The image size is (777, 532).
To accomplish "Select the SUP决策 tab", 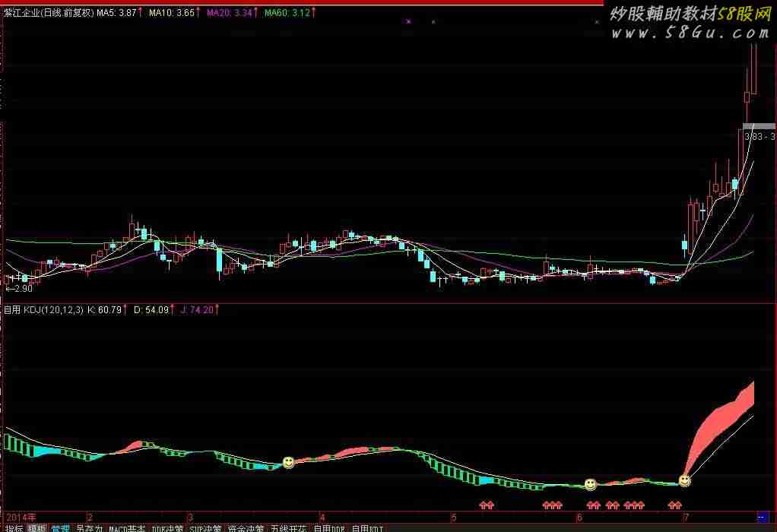I will point(205,528).
